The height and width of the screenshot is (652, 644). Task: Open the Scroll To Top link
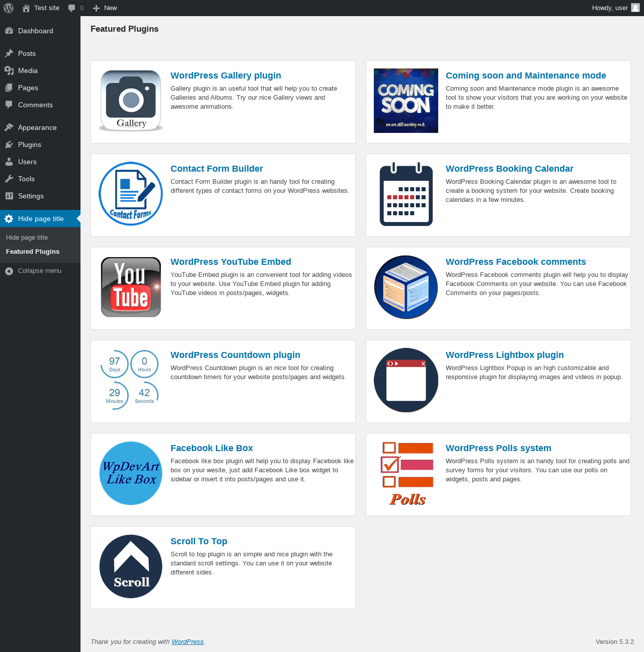click(199, 541)
